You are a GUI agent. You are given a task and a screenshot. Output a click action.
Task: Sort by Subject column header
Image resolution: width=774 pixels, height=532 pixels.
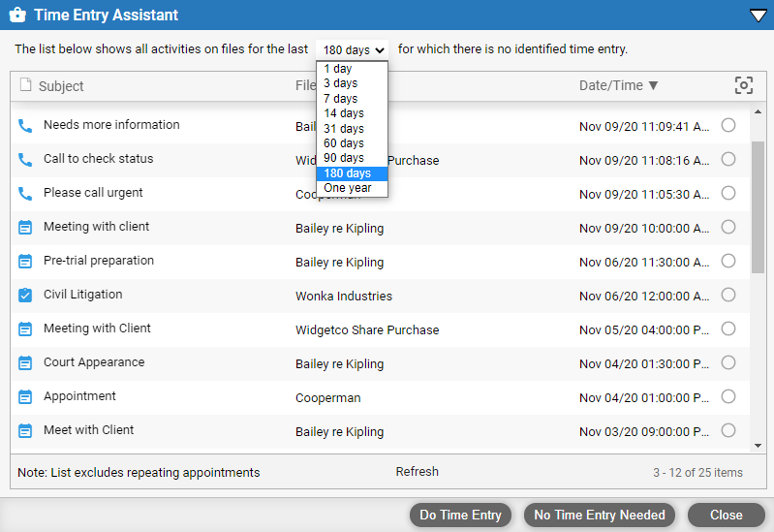[x=61, y=86]
